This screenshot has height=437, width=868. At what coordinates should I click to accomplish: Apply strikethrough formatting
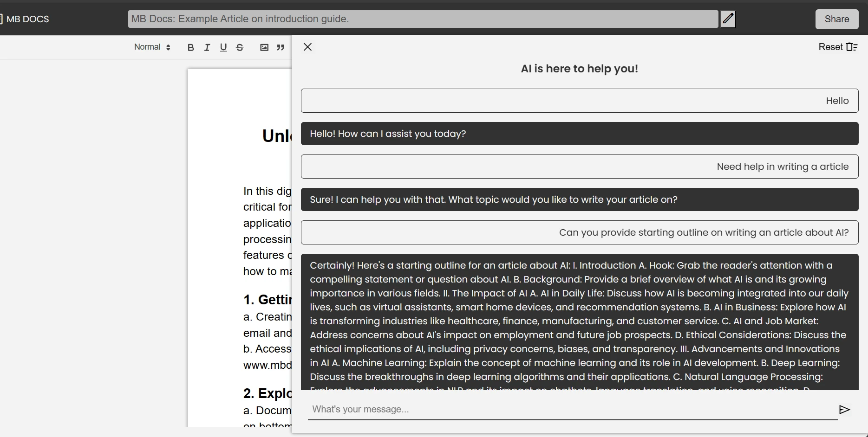pos(240,47)
